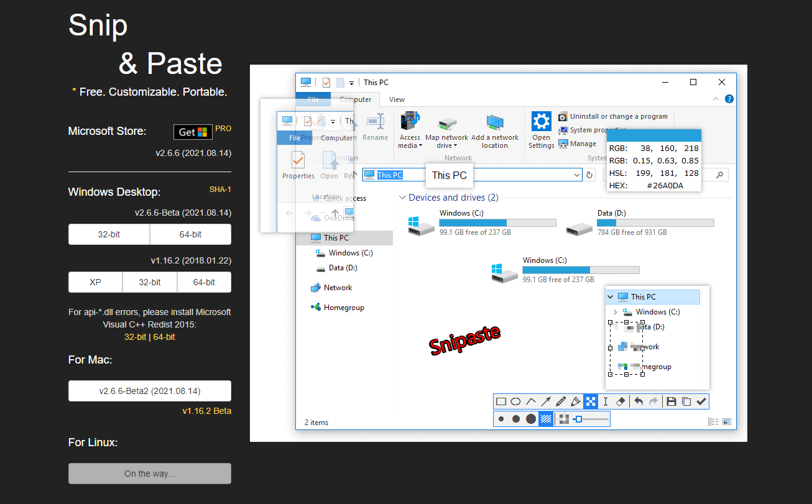Open the Map network drive dropdown arrow
This screenshot has width=812, height=504.
click(456, 146)
